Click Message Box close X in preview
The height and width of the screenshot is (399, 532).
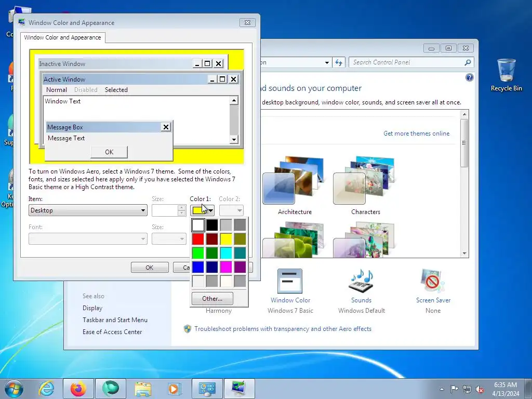point(166,127)
